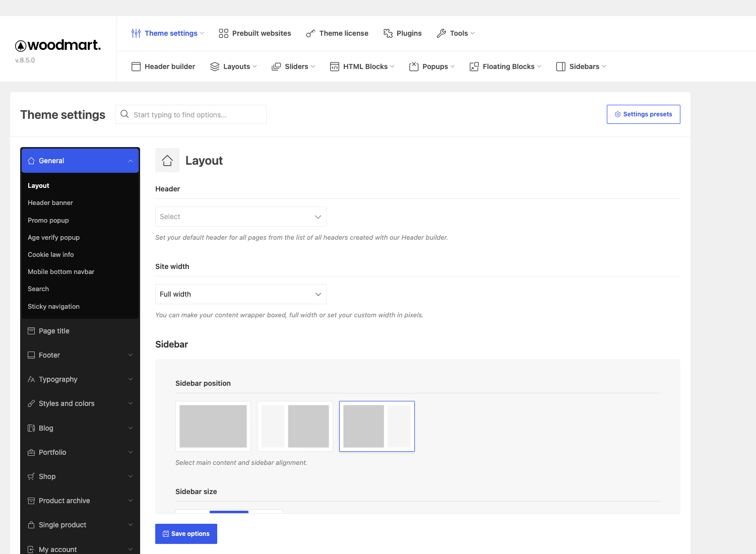756x554 pixels.
Task: Click the Header builder icon
Action: click(x=136, y=66)
